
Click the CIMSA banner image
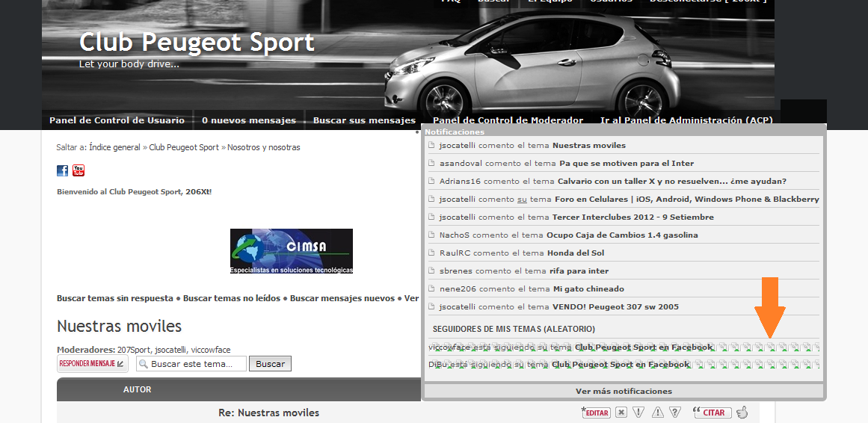tap(291, 251)
